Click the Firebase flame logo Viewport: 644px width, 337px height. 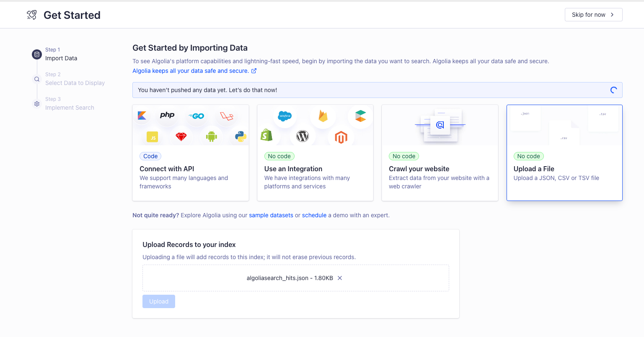click(x=323, y=116)
